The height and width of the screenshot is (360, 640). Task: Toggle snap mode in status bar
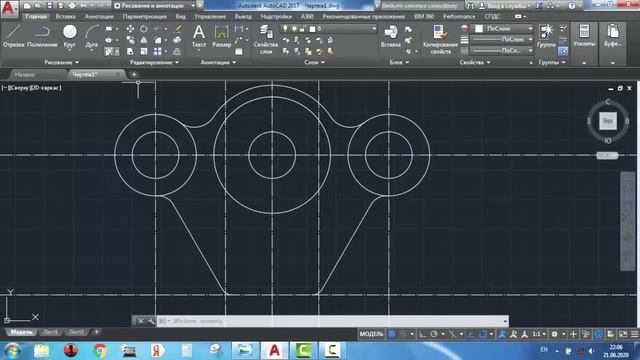404,334
